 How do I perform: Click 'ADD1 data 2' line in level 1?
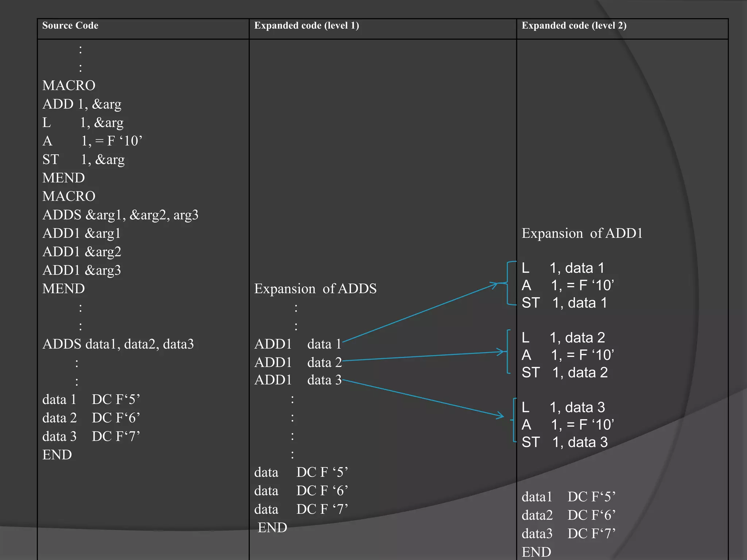tap(298, 362)
